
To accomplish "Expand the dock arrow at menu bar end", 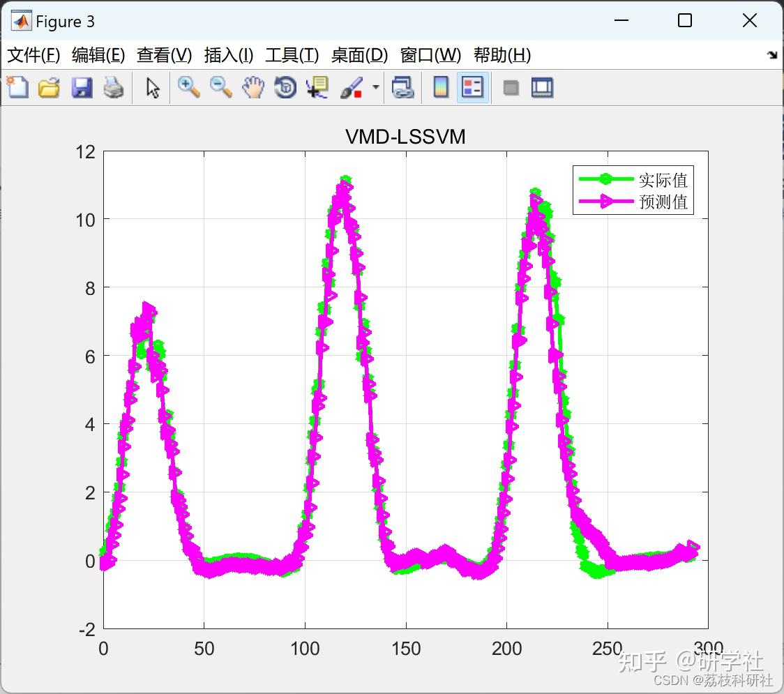I will pos(773,54).
